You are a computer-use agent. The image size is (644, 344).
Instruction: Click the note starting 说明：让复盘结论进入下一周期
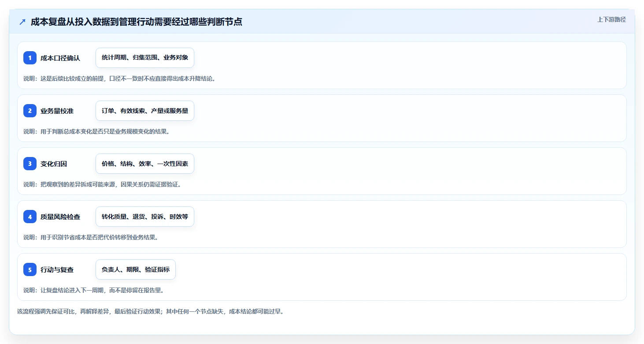[94, 290]
